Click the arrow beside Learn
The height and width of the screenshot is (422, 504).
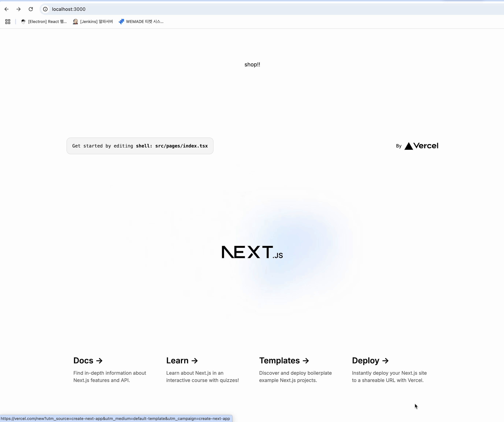click(x=195, y=361)
